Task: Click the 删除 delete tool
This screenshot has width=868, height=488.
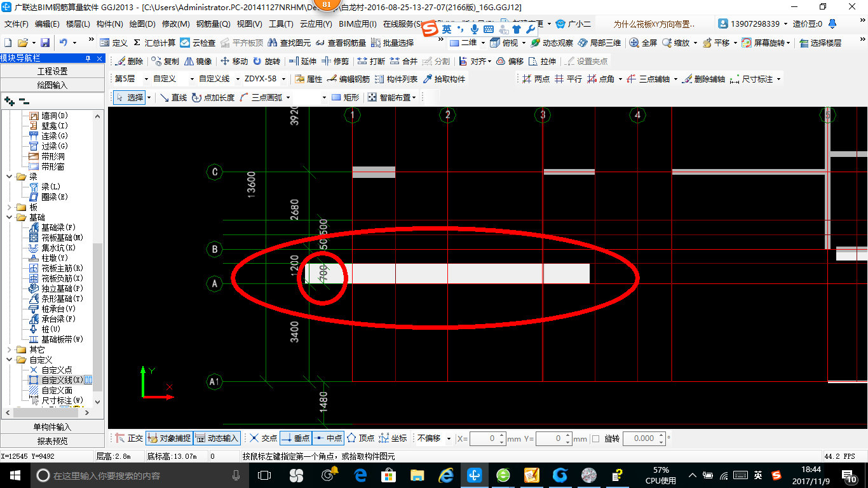Action: pos(129,62)
